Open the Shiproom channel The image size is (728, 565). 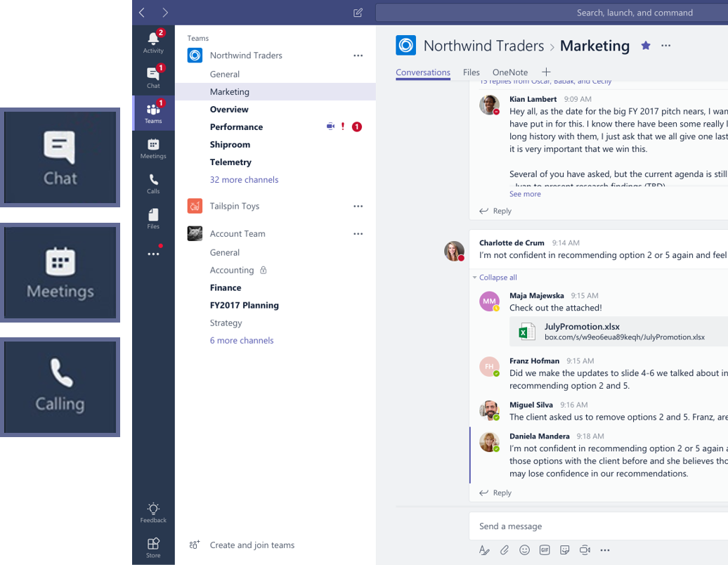tap(230, 145)
